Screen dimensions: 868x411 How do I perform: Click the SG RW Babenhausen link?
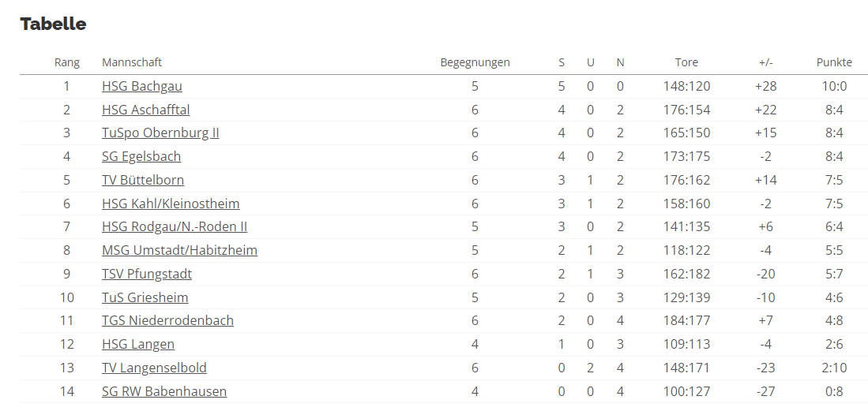point(164,391)
